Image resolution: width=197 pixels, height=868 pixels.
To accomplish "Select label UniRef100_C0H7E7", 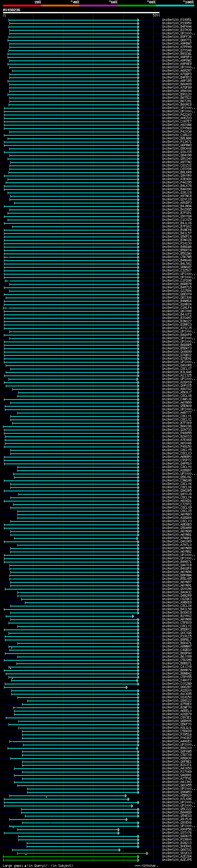I will coord(177,121).
